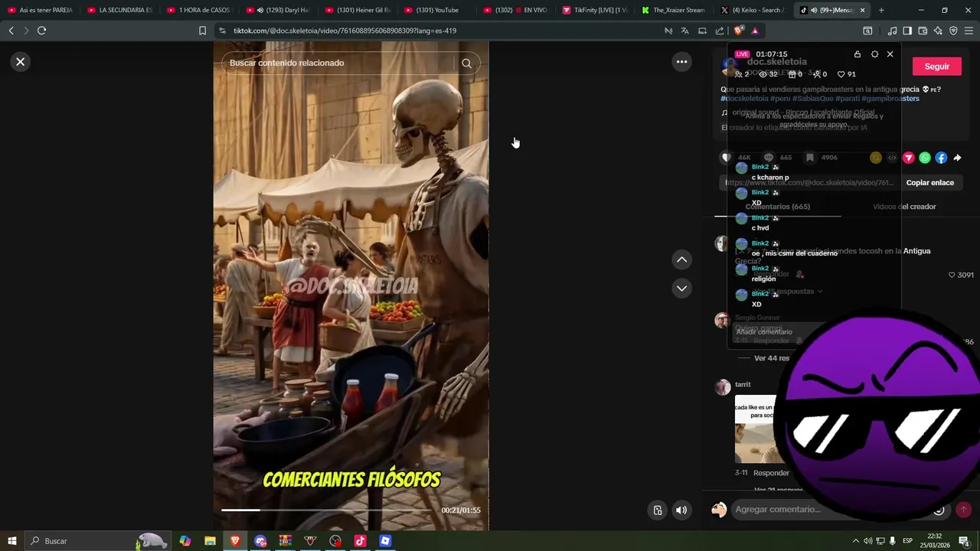Toggle lock on the LIVE overlay widget
The height and width of the screenshot is (551, 980).
point(857,54)
